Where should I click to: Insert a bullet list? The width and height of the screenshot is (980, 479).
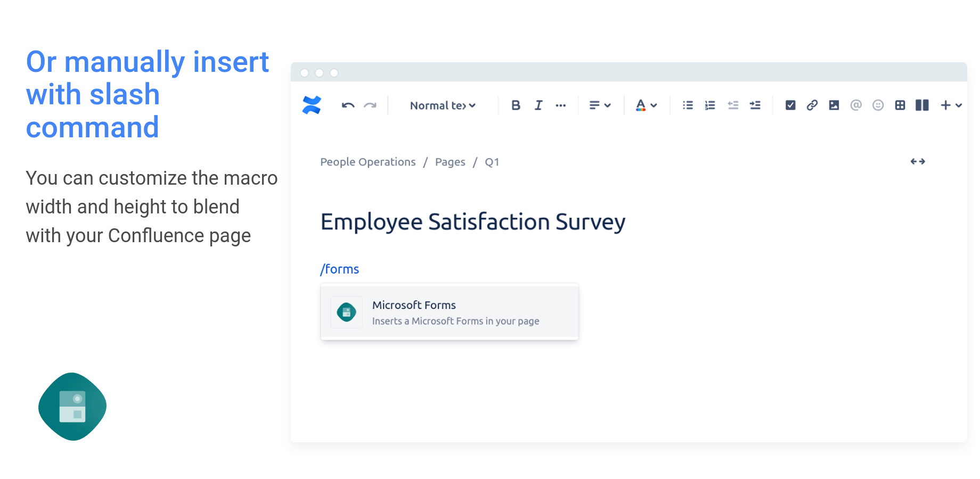(x=688, y=105)
